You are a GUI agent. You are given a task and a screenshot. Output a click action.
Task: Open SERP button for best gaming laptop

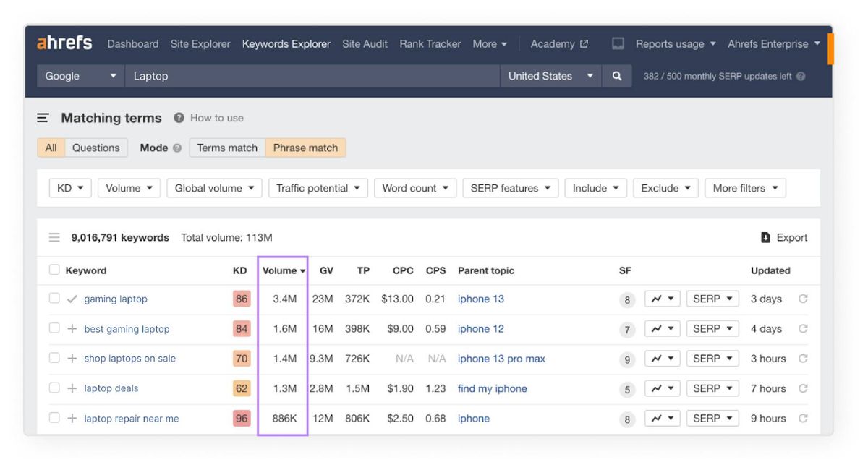[x=712, y=328]
